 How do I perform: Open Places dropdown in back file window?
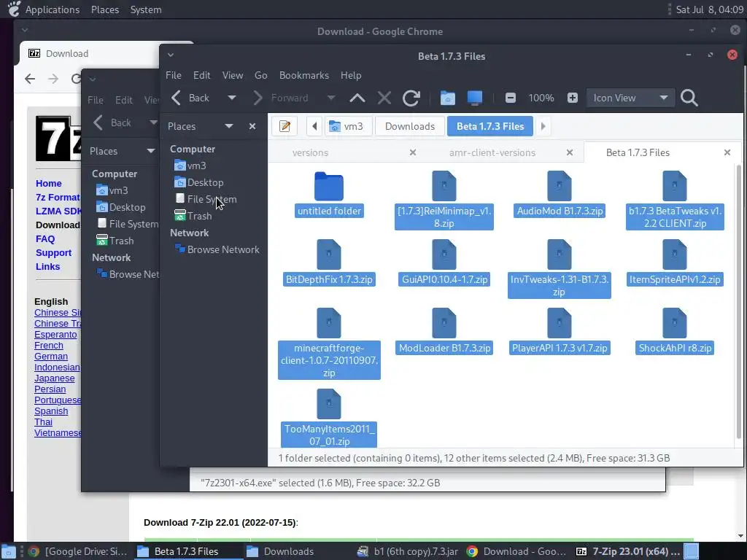pos(150,151)
